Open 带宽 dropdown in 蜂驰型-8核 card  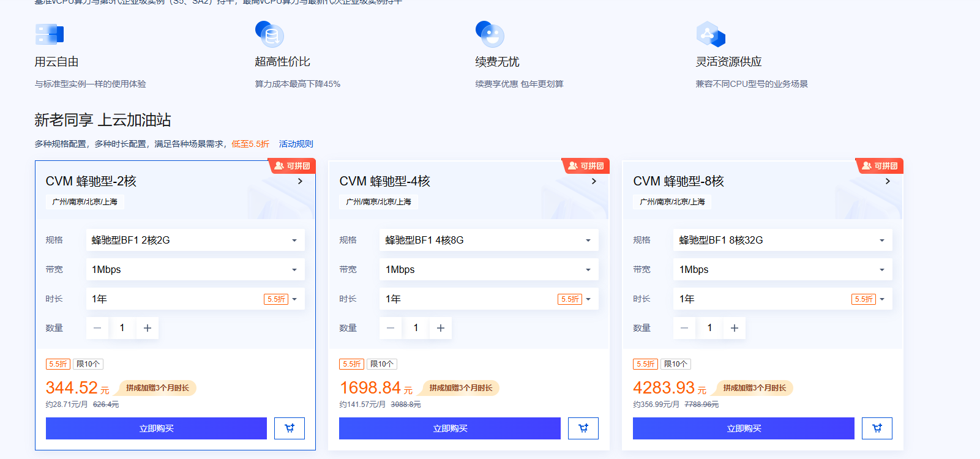point(783,269)
